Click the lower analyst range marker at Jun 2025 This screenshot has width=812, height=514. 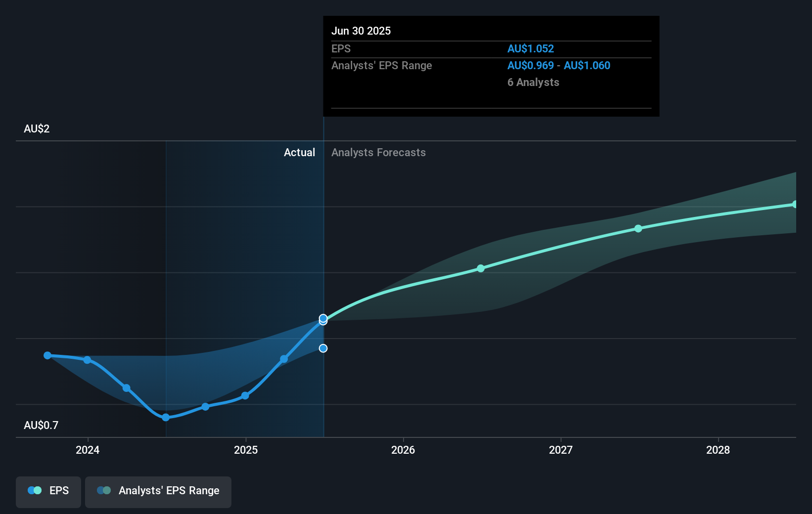(x=323, y=348)
